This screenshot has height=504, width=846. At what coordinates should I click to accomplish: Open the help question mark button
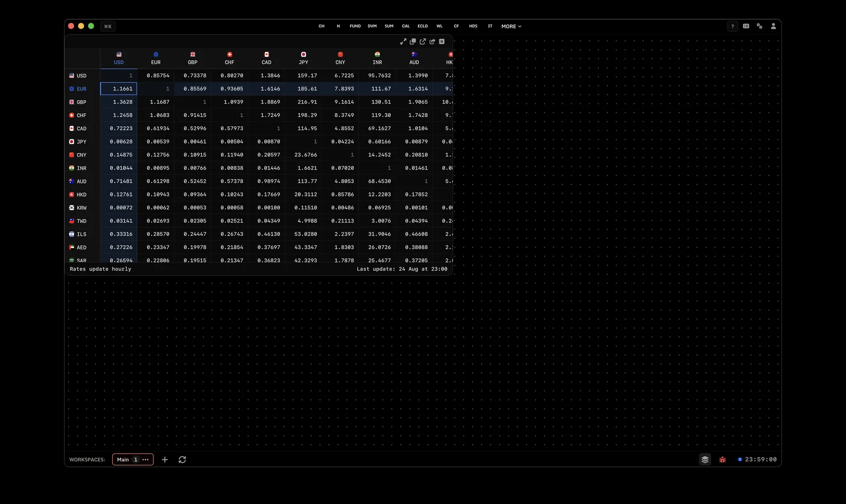tap(732, 26)
